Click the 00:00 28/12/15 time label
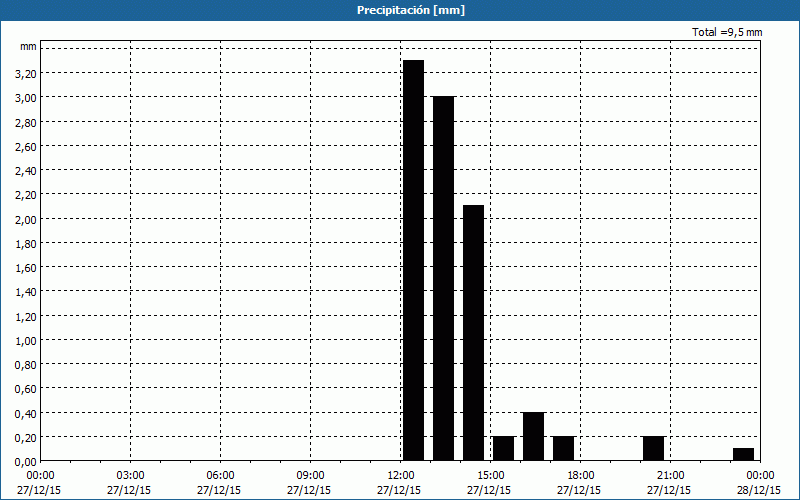This screenshot has height=500, width=800. pos(760,483)
